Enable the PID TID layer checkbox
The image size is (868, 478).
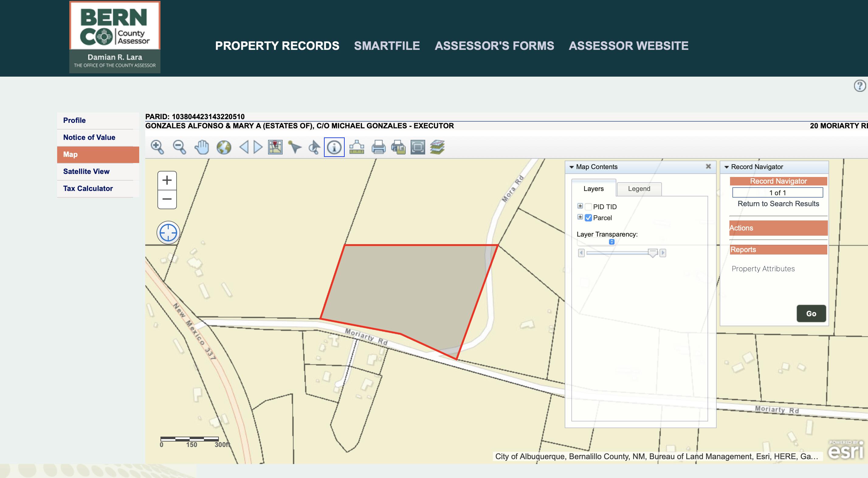pyautogui.click(x=588, y=207)
